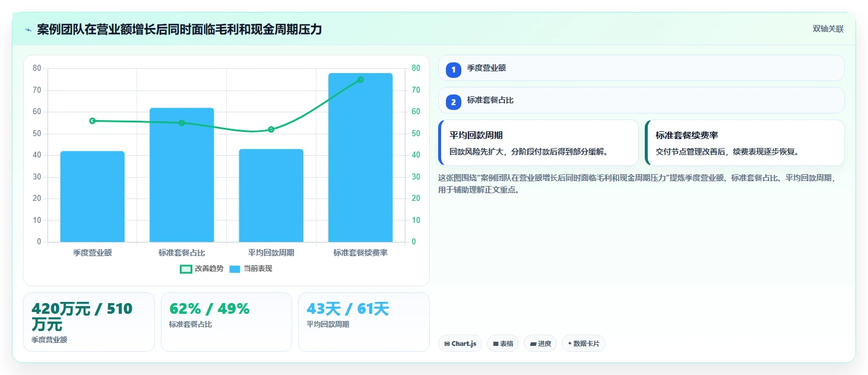
Task: Click the 标准套餐占比 bar in the chart
Action: tap(182, 175)
